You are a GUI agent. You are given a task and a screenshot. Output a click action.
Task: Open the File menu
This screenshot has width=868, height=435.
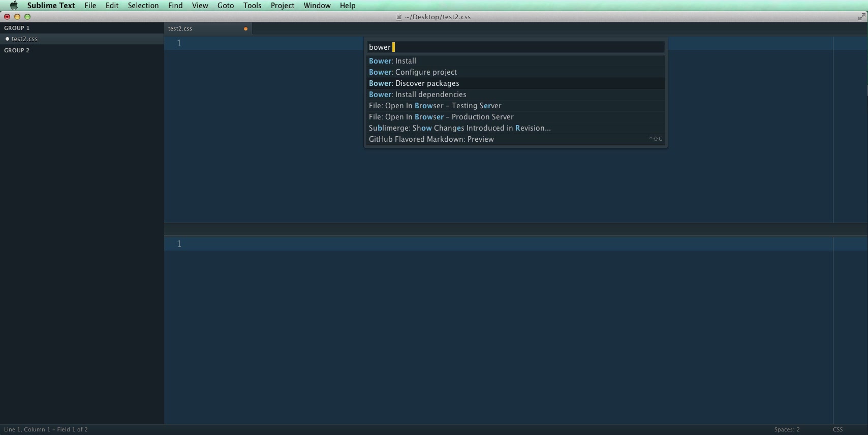tap(90, 6)
